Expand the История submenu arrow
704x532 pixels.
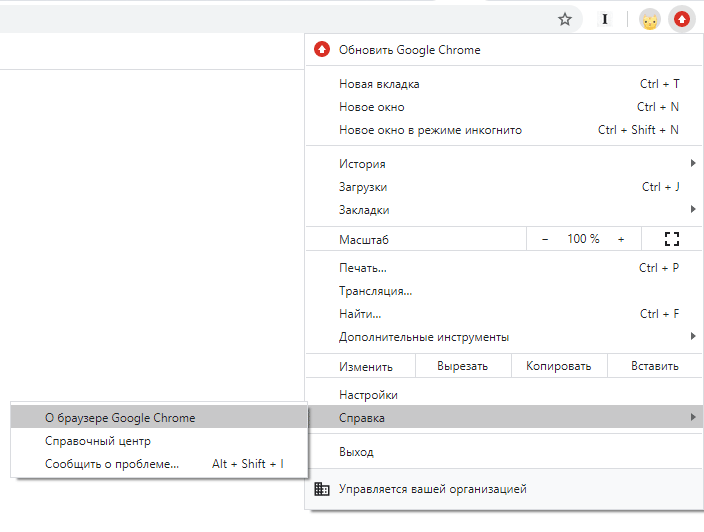pyautogui.click(x=693, y=163)
